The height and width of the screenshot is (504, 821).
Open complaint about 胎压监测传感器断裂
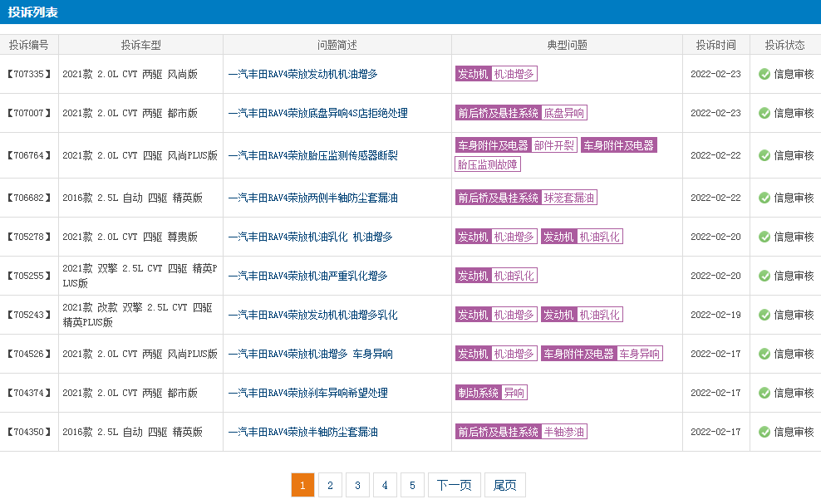pyautogui.click(x=312, y=155)
